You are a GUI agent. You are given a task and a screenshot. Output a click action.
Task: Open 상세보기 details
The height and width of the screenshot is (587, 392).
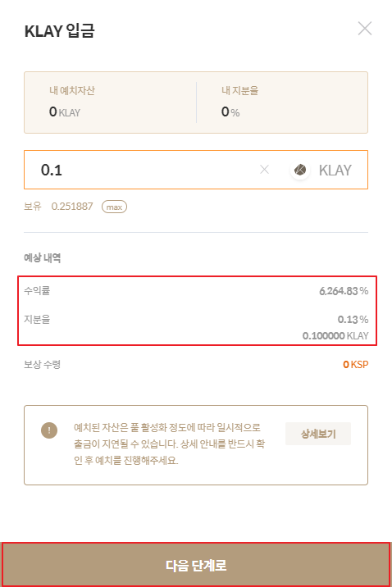tap(318, 434)
